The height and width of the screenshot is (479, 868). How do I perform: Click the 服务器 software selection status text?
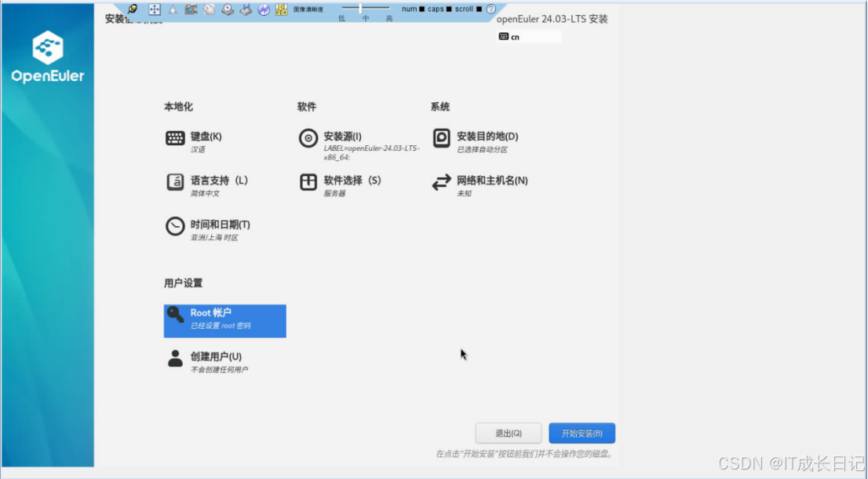[x=334, y=193]
